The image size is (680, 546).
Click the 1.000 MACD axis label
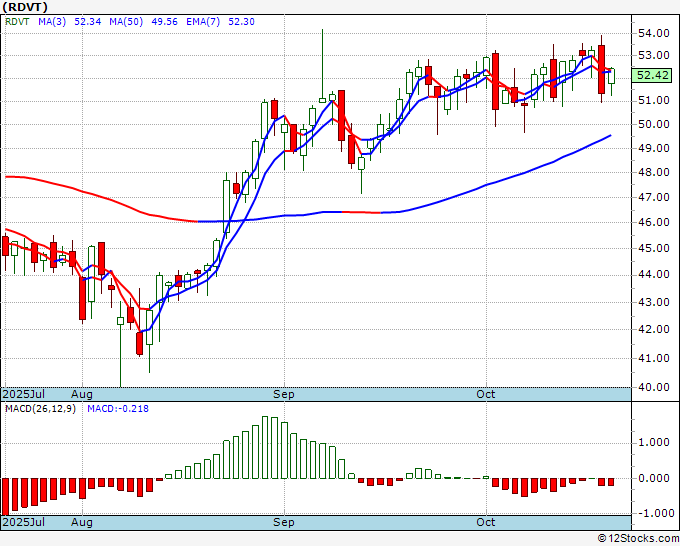tap(653, 442)
